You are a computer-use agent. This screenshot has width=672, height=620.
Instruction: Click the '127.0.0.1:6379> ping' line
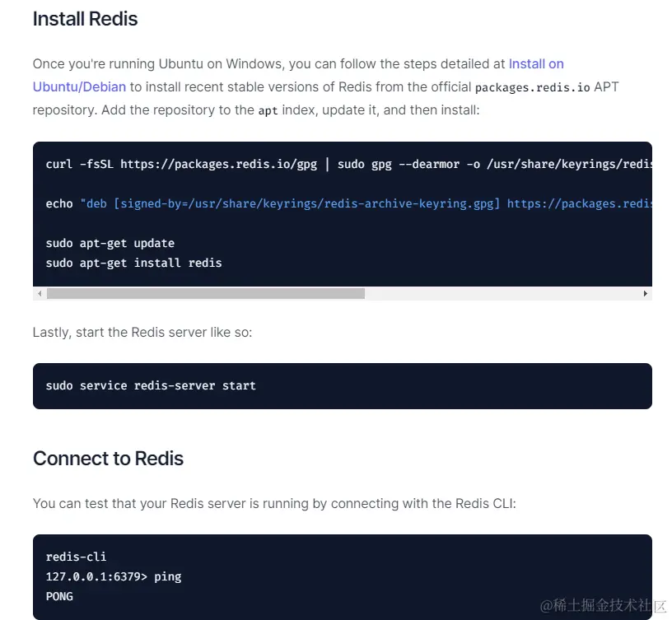114,576
